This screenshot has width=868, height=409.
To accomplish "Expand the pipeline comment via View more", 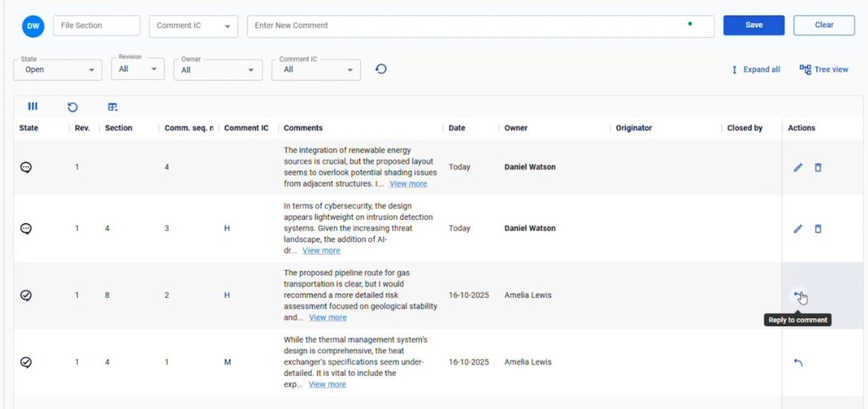I will pos(327,317).
